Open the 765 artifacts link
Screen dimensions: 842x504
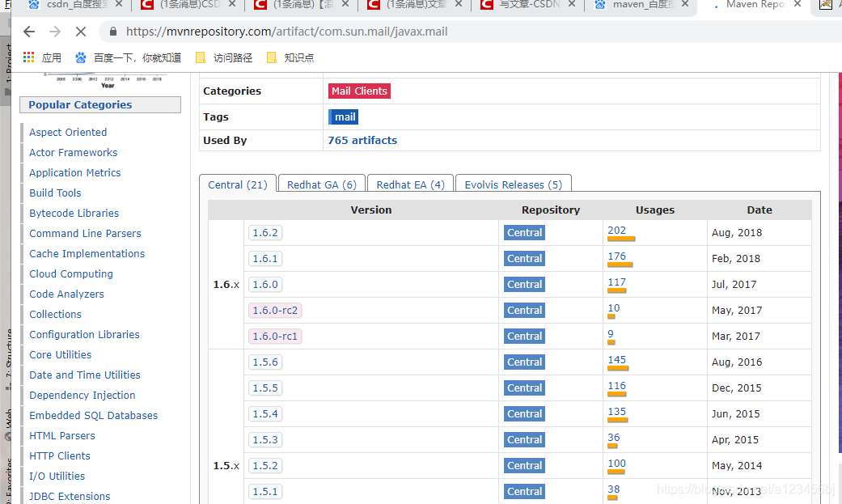362,140
